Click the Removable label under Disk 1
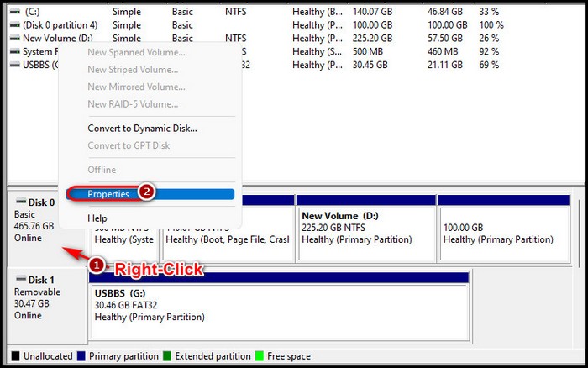The height and width of the screenshot is (368, 588). [x=37, y=292]
